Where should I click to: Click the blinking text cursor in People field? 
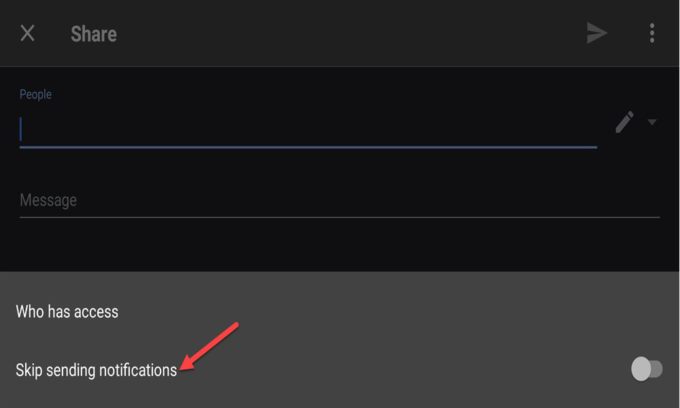[21, 129]
